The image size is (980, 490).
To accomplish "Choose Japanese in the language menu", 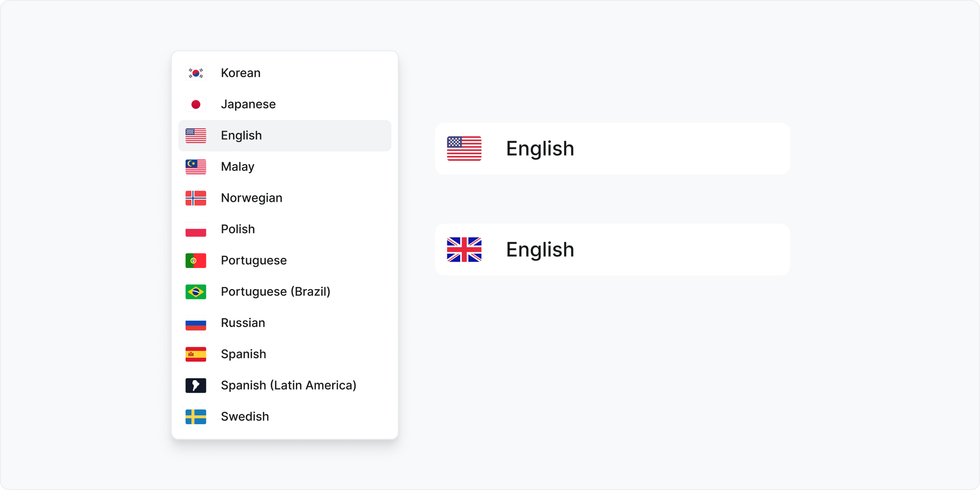I will coord(248,104).
